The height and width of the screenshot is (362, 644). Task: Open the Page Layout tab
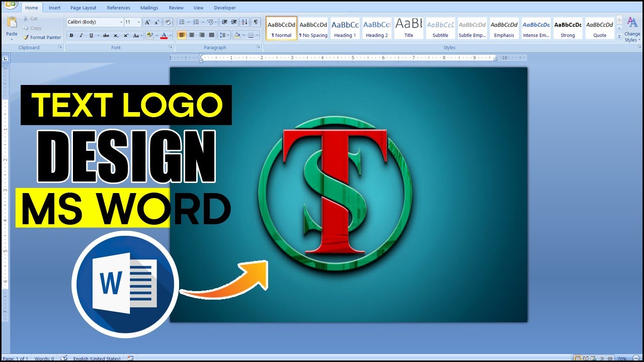coord(84,8)
